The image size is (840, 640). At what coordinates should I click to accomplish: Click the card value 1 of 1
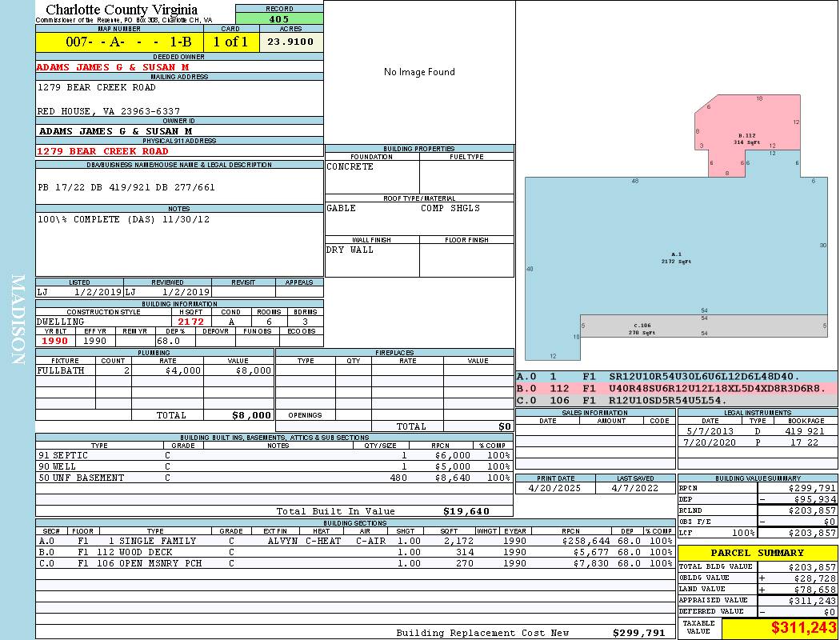click(230, 42)
